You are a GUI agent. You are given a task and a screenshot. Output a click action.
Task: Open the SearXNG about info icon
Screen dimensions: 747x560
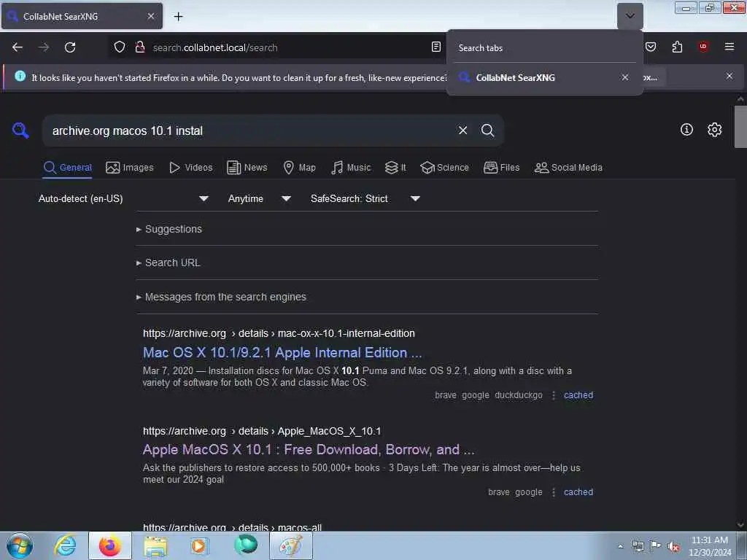(x=686, y=130)
